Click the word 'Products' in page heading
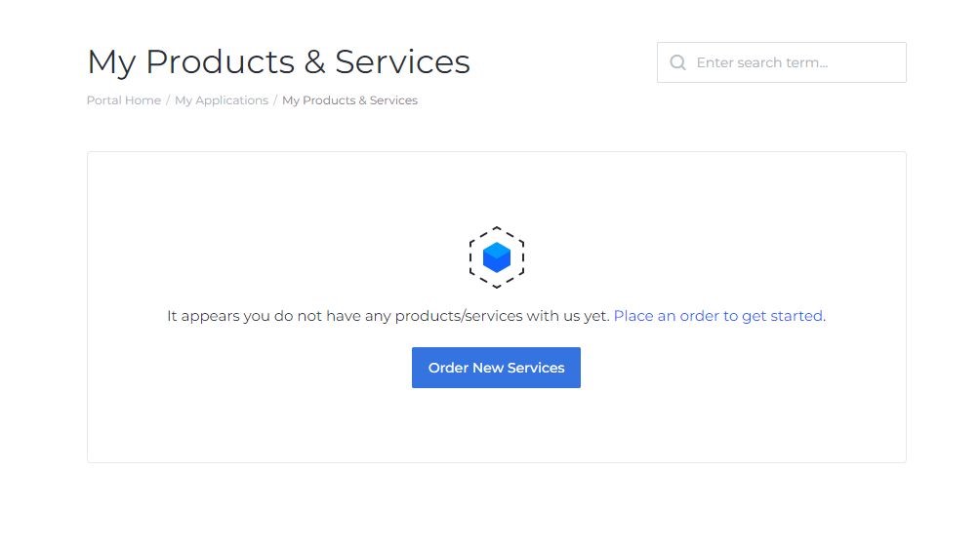The width and height of the screenshot is (980, 551). pos(220,61)
